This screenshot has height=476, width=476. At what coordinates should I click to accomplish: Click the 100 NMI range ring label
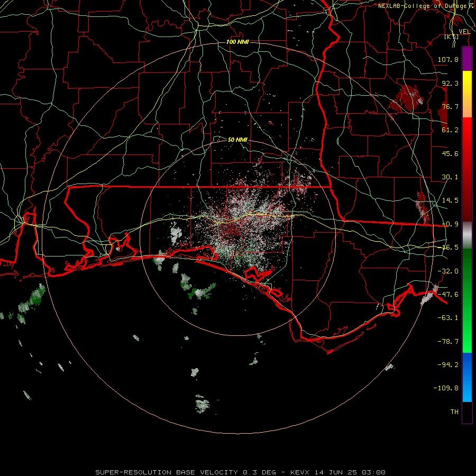click(237, 42)
